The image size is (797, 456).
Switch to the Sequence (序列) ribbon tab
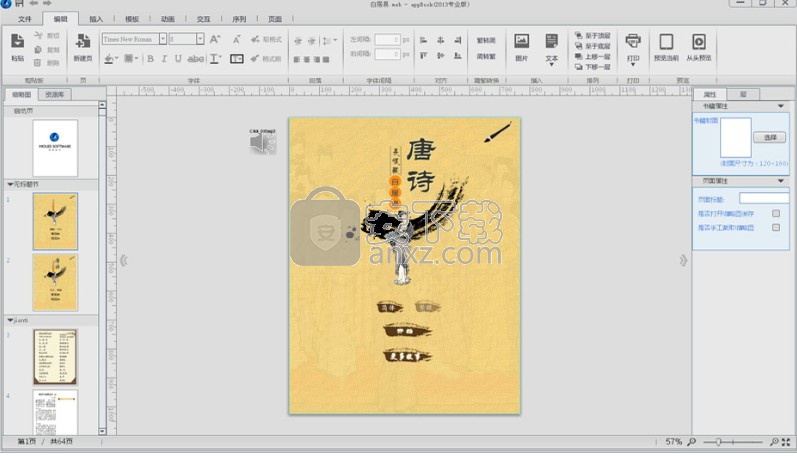[239, 19]
